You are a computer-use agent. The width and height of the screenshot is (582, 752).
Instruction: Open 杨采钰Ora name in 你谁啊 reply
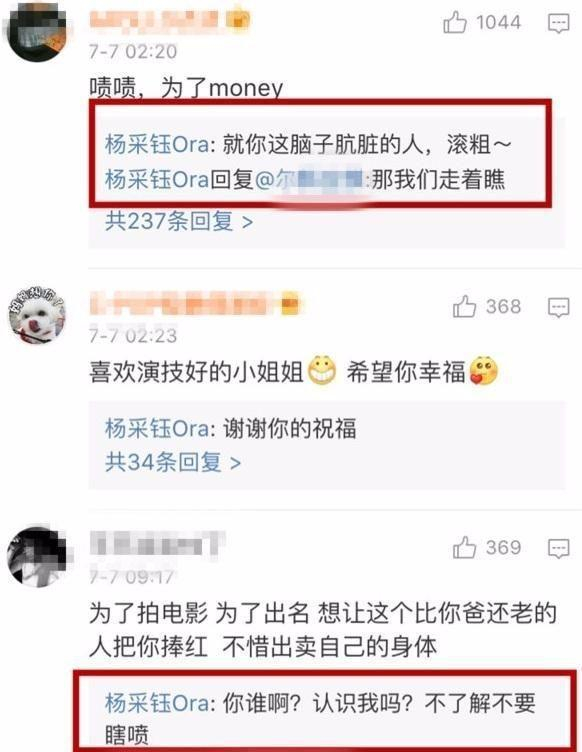tap(157, 703)
